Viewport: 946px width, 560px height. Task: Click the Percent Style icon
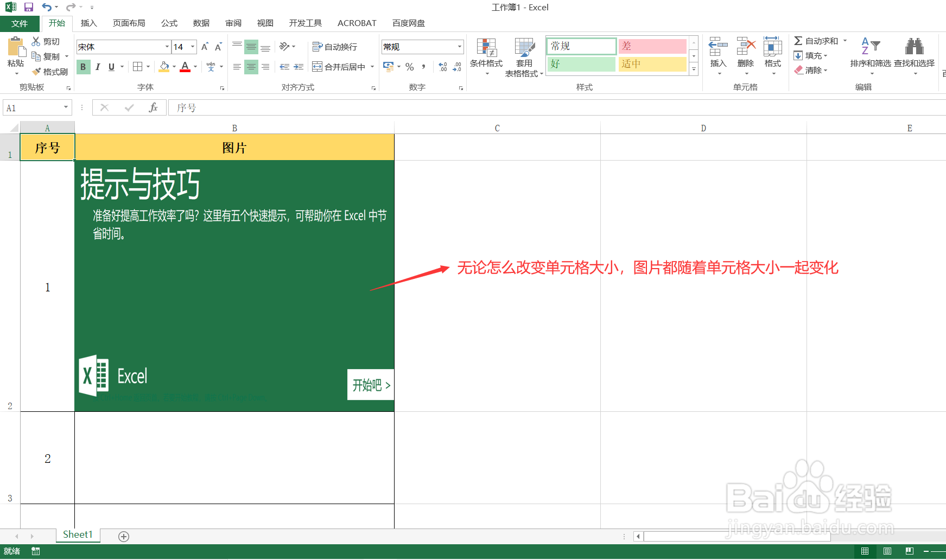point(410,67)
